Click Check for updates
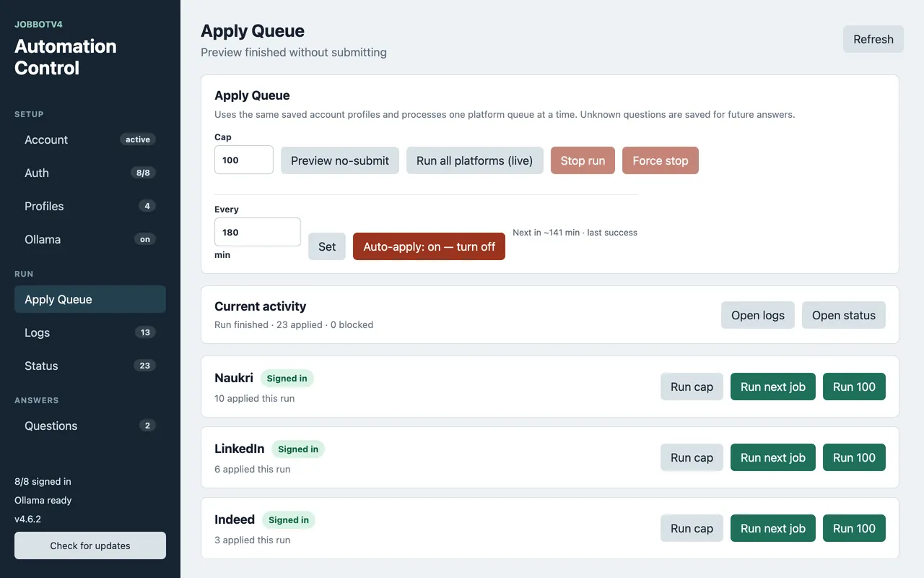924x578 pixels. (x=90, y=545)
